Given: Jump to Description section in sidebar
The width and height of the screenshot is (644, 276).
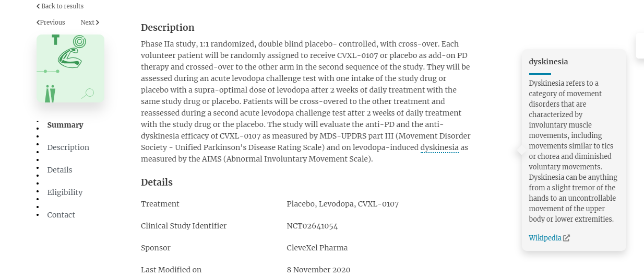Looking at the screenshot, I should pyautogui.click(x=68, y=147).
